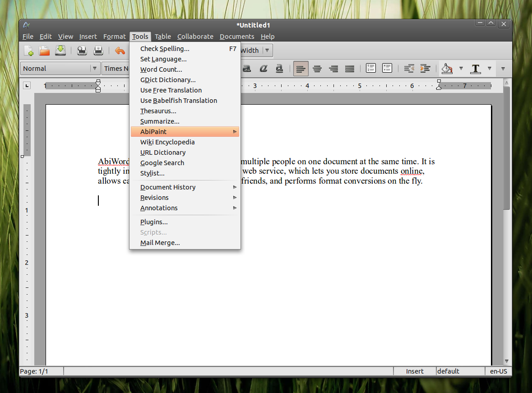Toggle center text alignment
This screenshot has height=393, width=532.
(317, 68)
